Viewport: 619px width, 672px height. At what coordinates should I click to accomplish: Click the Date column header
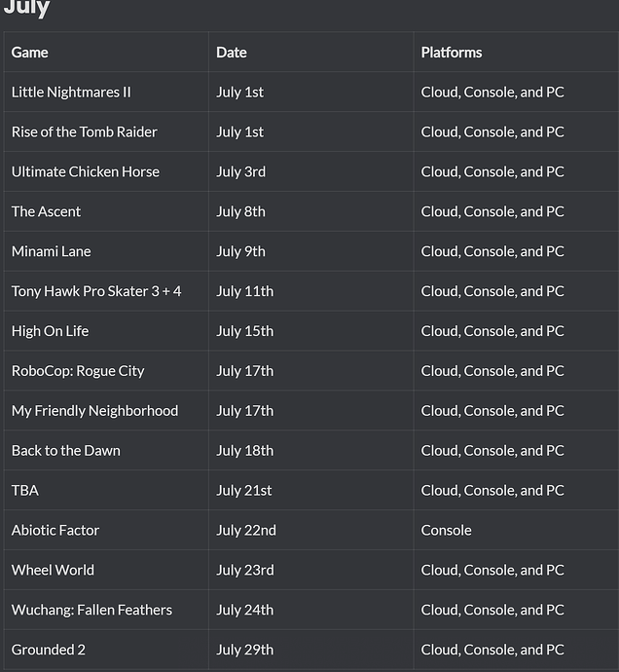232,53
